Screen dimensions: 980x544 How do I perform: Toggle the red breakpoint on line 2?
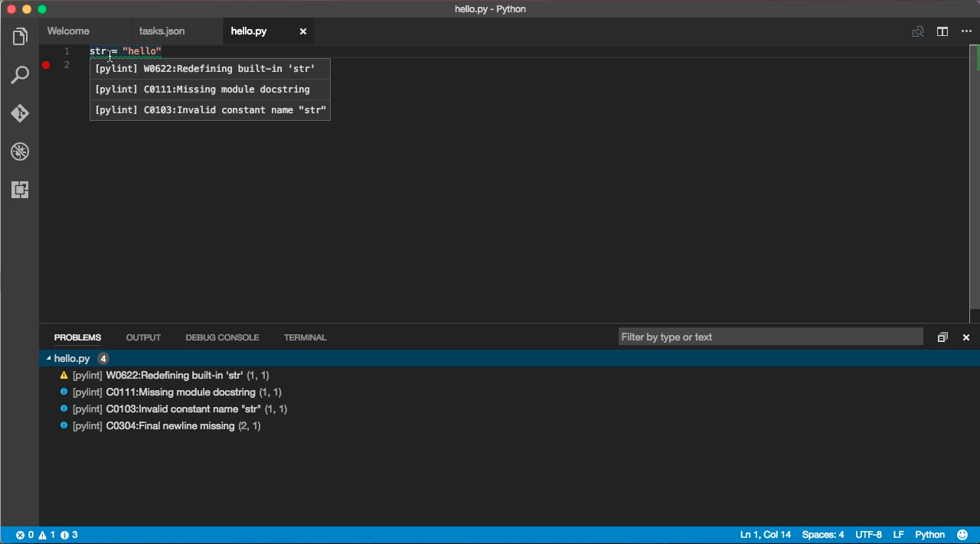(46, 65)
